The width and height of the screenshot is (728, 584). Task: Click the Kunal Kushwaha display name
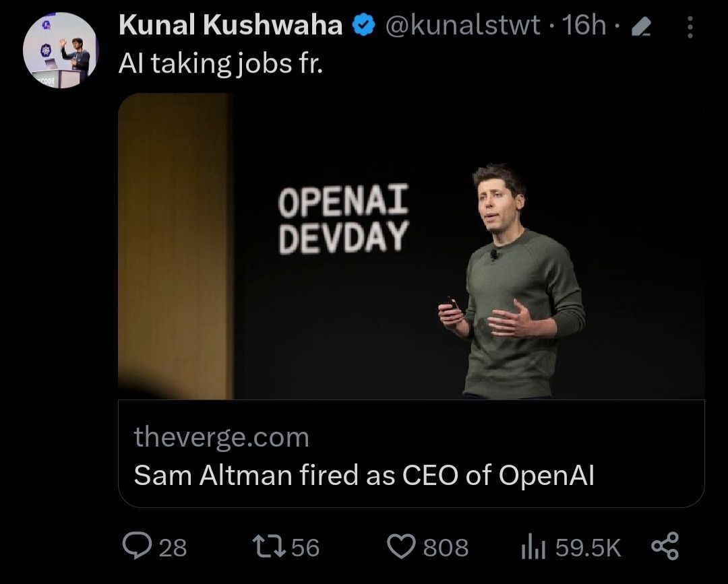click(x=231, y=26)
